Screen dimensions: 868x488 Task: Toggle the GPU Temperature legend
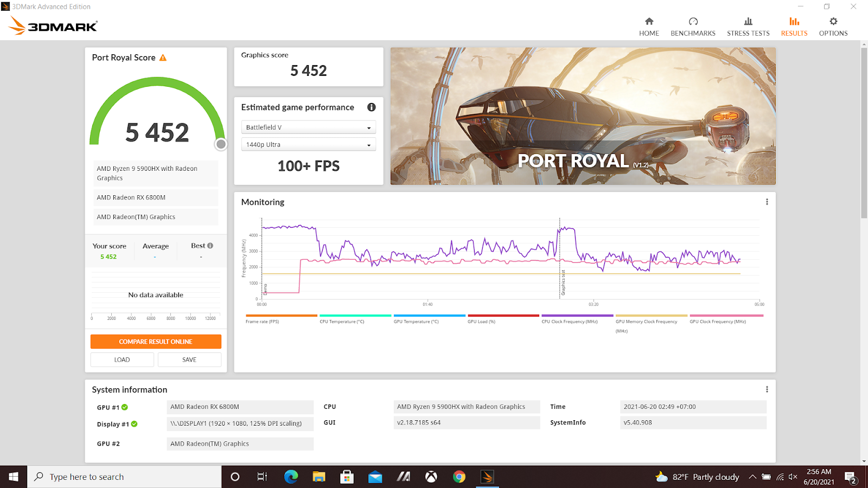(429, 319)
